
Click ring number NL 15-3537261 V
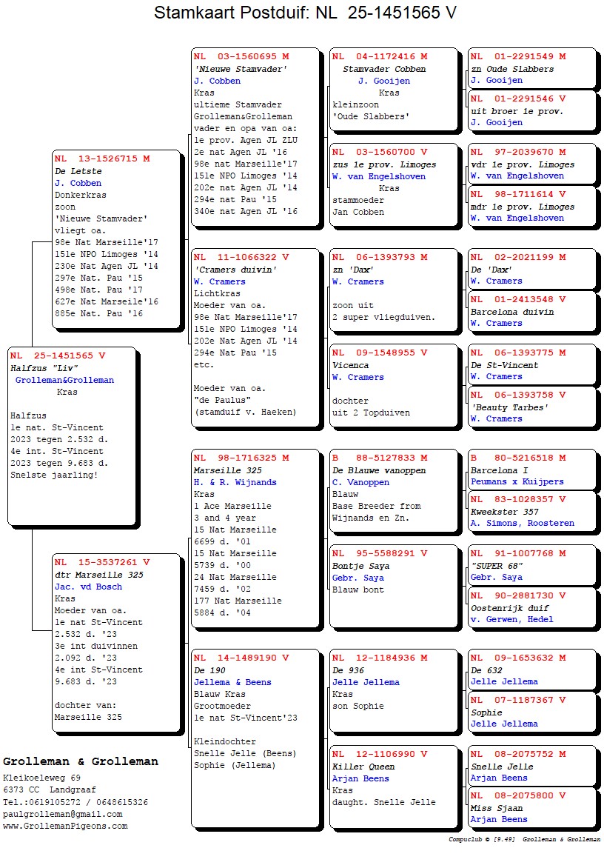tap(102, 563)
